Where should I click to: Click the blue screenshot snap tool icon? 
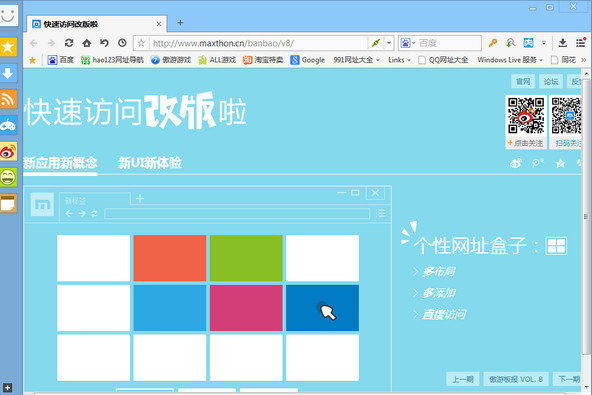click(528, 43)
